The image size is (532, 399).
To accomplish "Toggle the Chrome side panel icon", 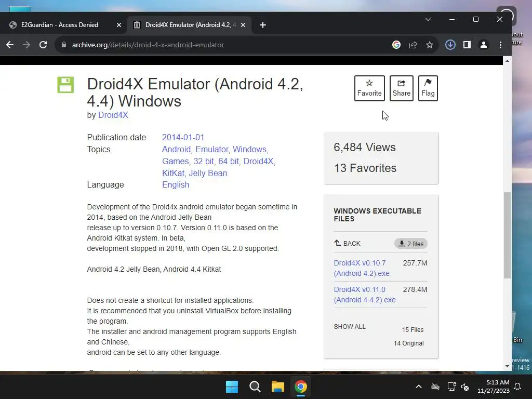I will [x=467, y=45].
